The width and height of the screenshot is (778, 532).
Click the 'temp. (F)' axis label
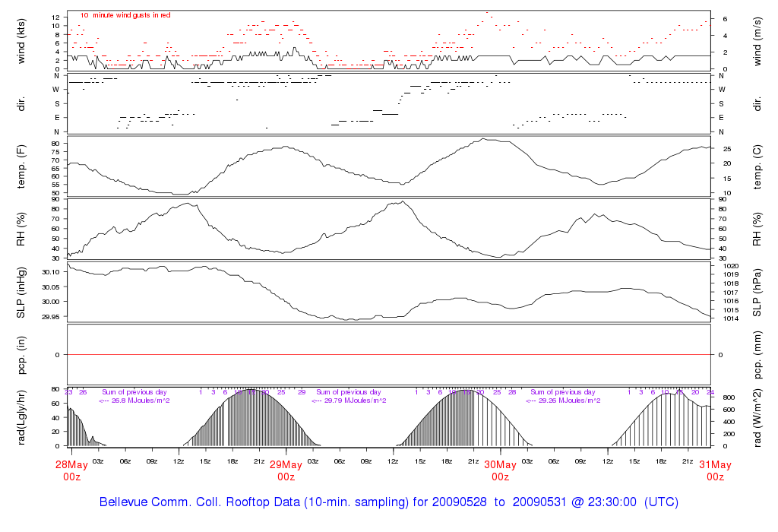click(x=21, y=166)
